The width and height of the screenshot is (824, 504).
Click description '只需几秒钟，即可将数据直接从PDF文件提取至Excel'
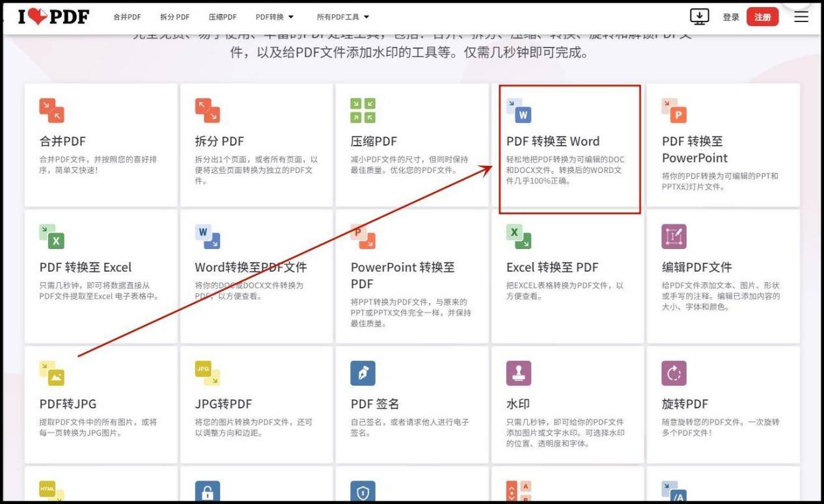pyautogui.click(x=99, y=291)
